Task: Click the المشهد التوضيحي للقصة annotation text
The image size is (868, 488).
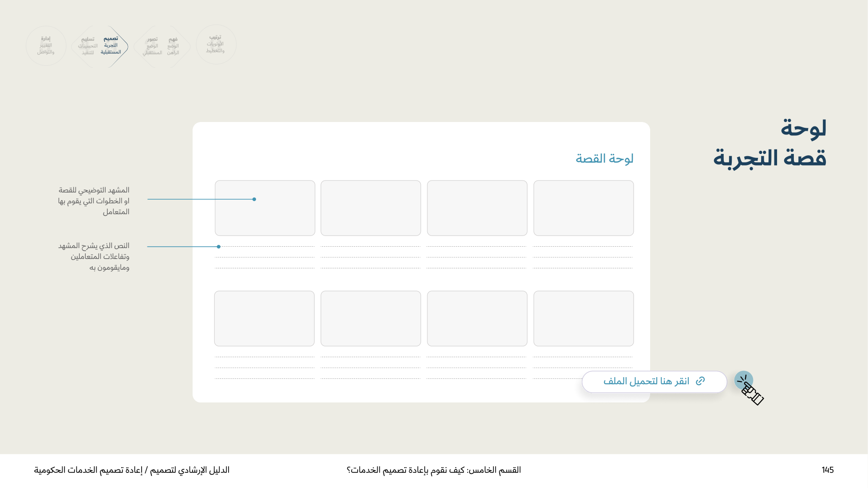Action: 94,201
